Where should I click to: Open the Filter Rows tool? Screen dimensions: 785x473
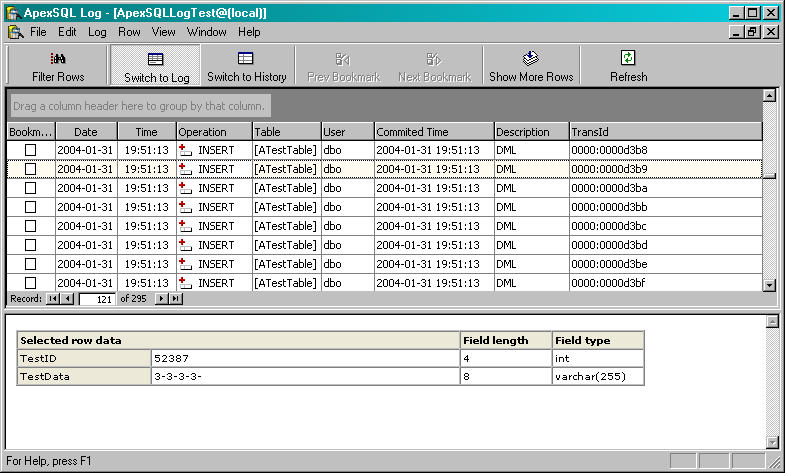58,66
